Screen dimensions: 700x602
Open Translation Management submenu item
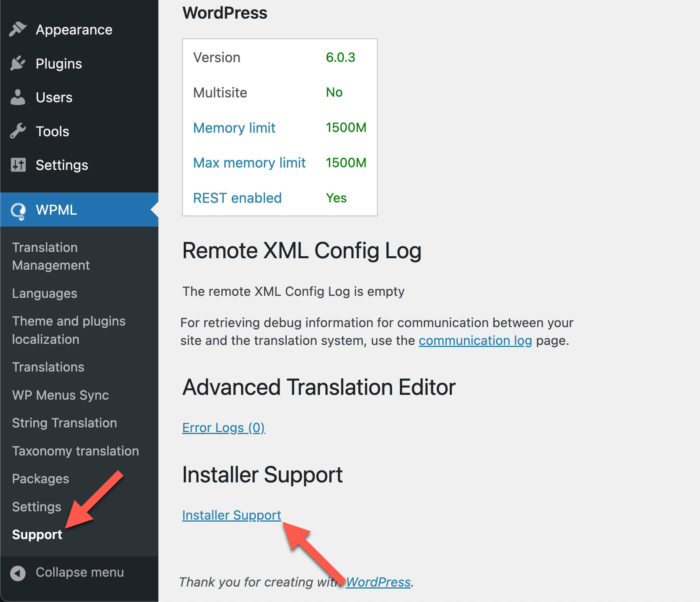point(51,256)
